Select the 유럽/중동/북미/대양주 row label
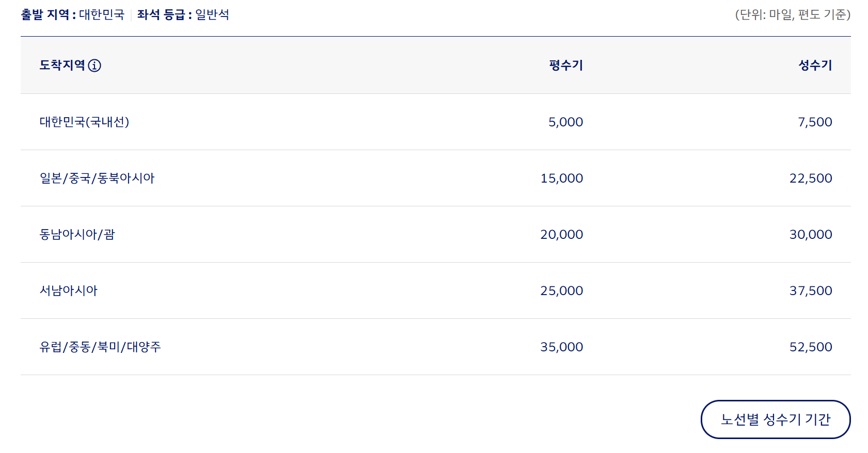This screenshot has height=453, width=868. coord(100,347)
